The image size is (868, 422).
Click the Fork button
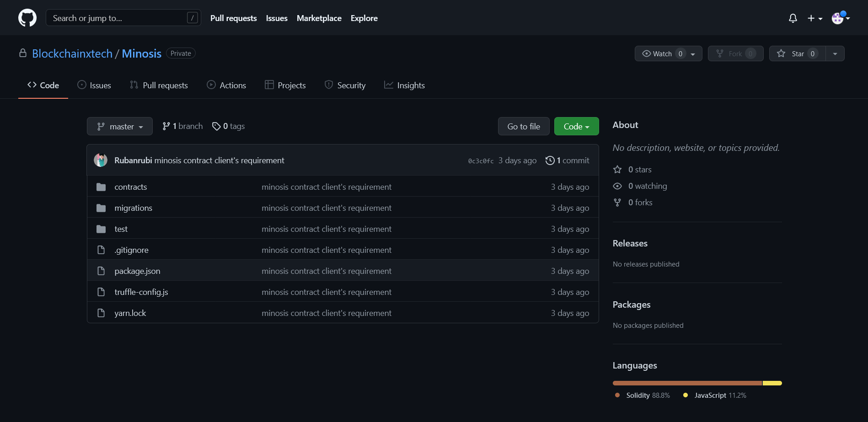coord(735,53)
